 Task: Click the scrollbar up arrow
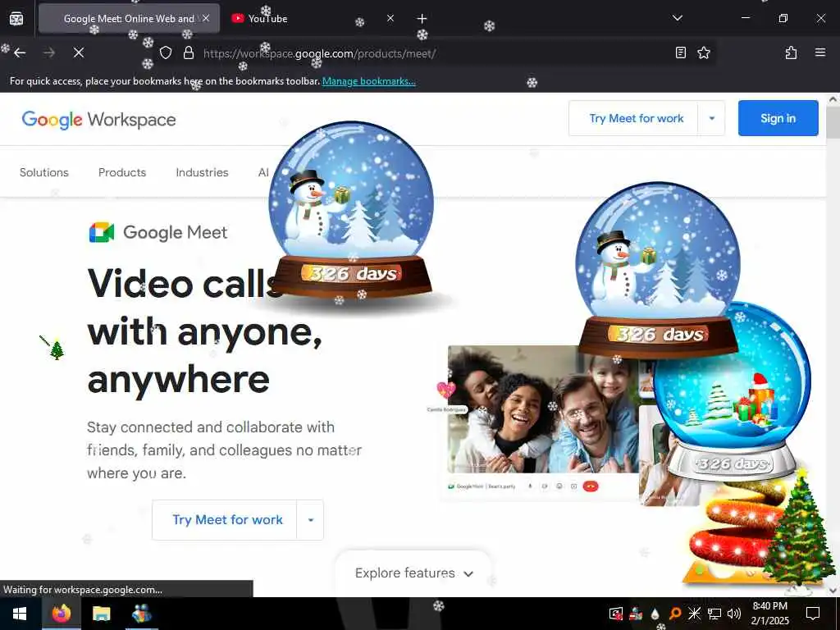pyautogui.click(x=833, y=99)
